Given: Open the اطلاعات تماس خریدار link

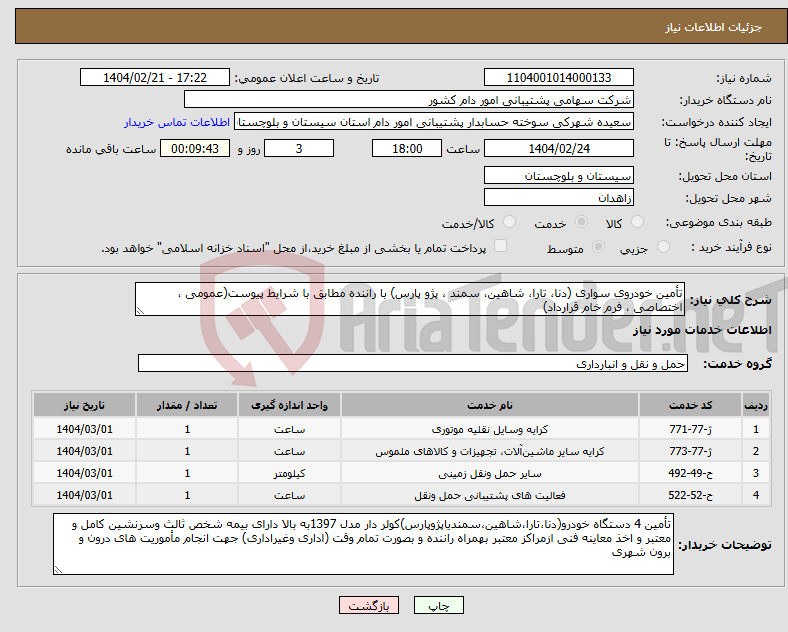Looking at the screenshot, I should coord(177,122).
